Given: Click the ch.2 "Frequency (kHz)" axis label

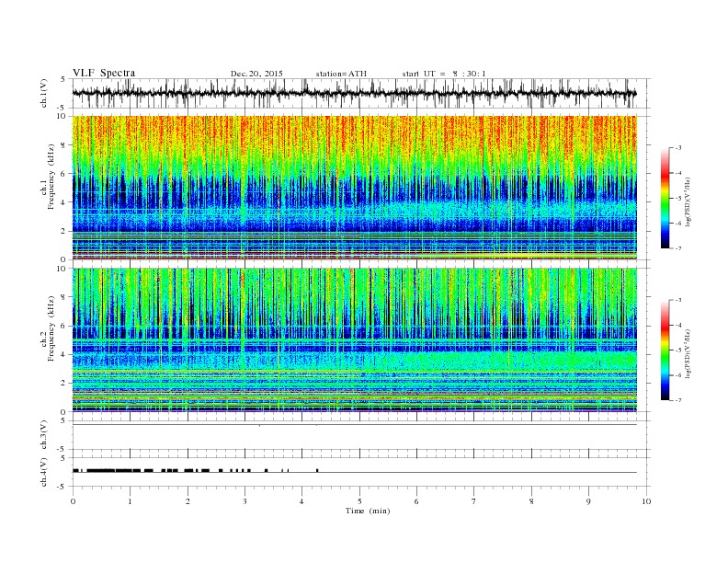Looking at the screenshot, I should click(x=51, y=329).
